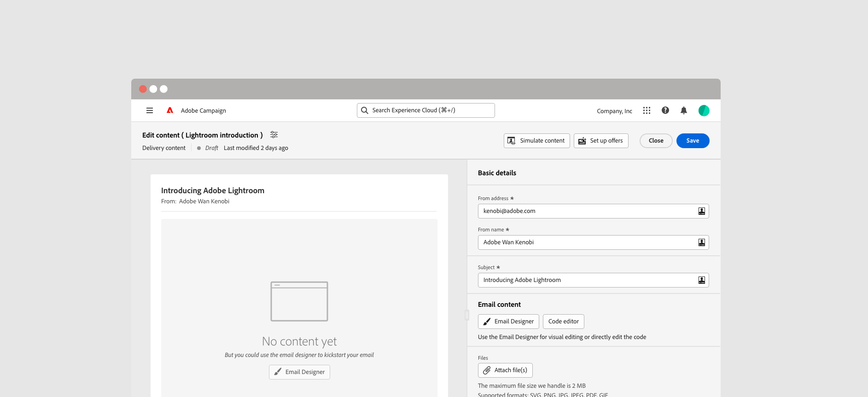This screenshot has width=868, height=397.
Task: Open the user profile avatar
Action: [x=704, y=110]
